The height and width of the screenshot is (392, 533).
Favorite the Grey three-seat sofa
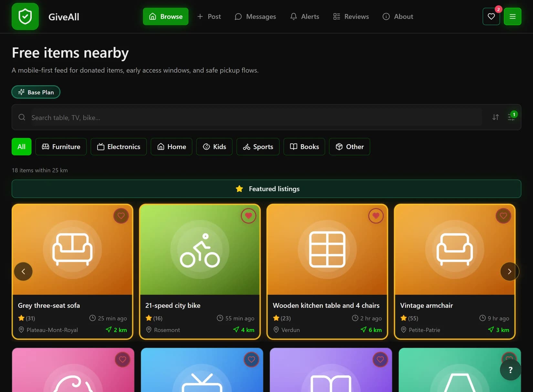[121, 216]
